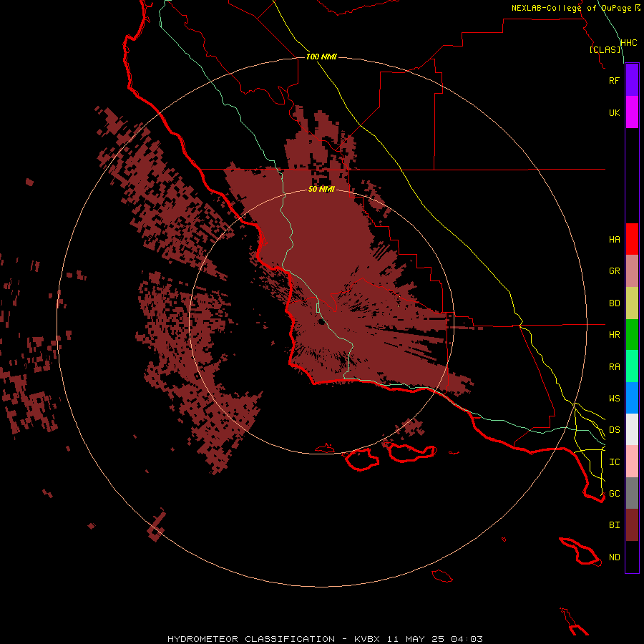The width and height of the screenshot is (644, 644).
Task: Click the GC gray legend swatch
Action: click(x=632, y=493)
